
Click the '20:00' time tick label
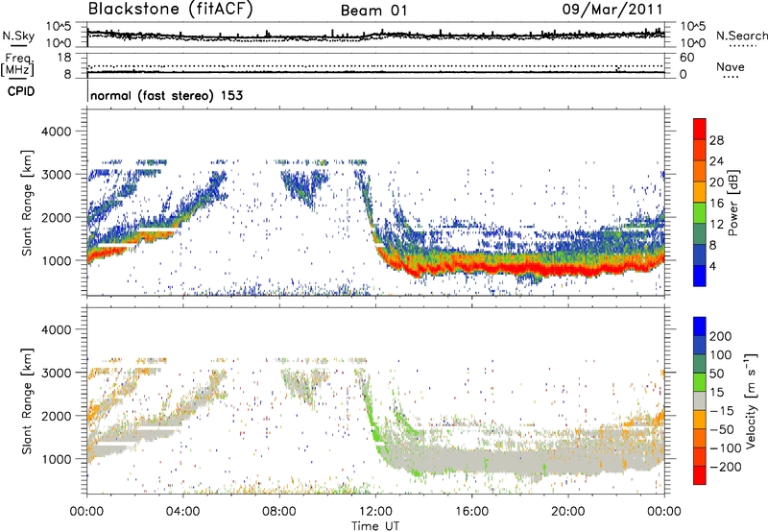[567, 512]
